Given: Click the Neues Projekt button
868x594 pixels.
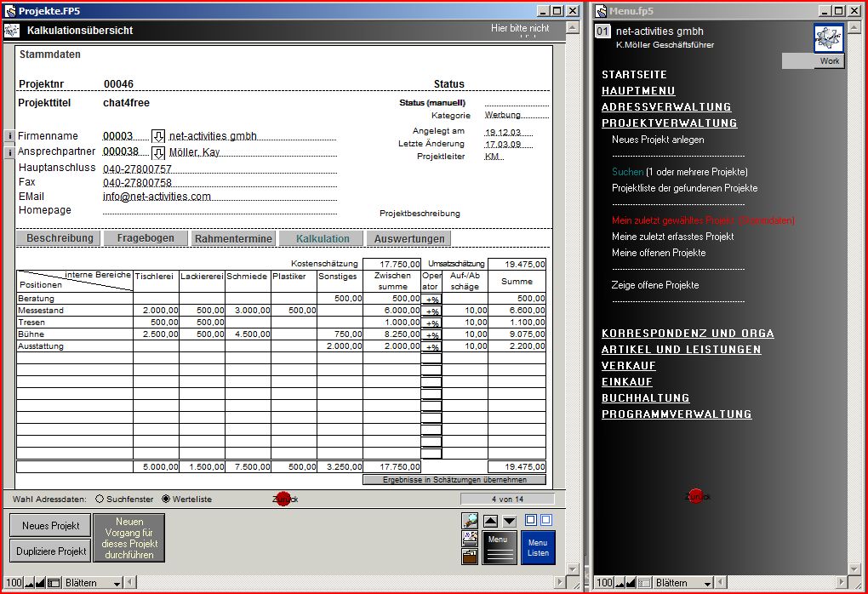Looking at the screenshot, I should click(50, 526).
